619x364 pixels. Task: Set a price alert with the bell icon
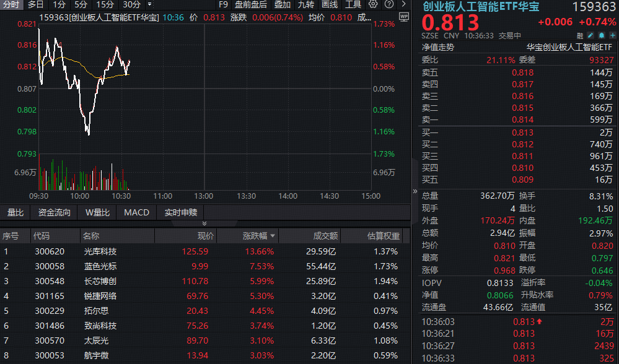[601, 36]
